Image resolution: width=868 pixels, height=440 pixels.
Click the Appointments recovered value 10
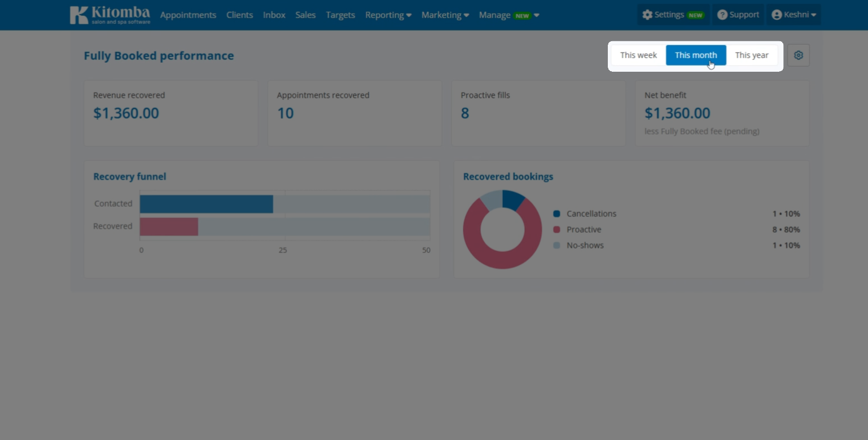click(x=285, y=114)
